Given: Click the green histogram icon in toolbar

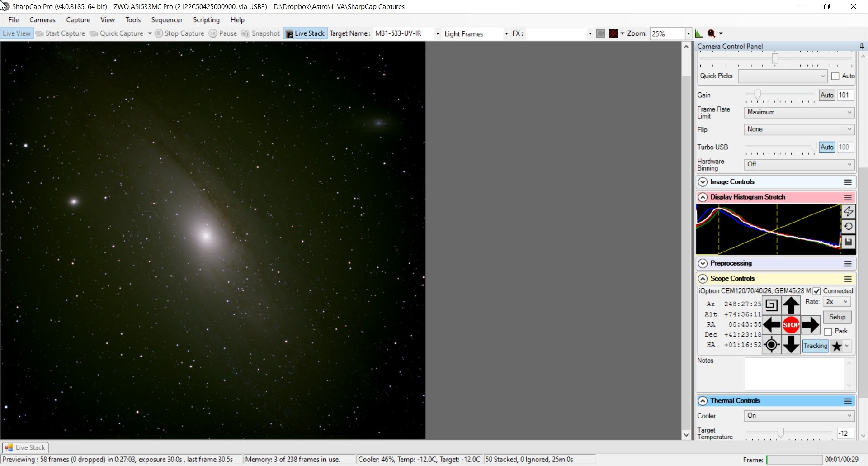Looking at the screenshot, I should coord(699,33).
